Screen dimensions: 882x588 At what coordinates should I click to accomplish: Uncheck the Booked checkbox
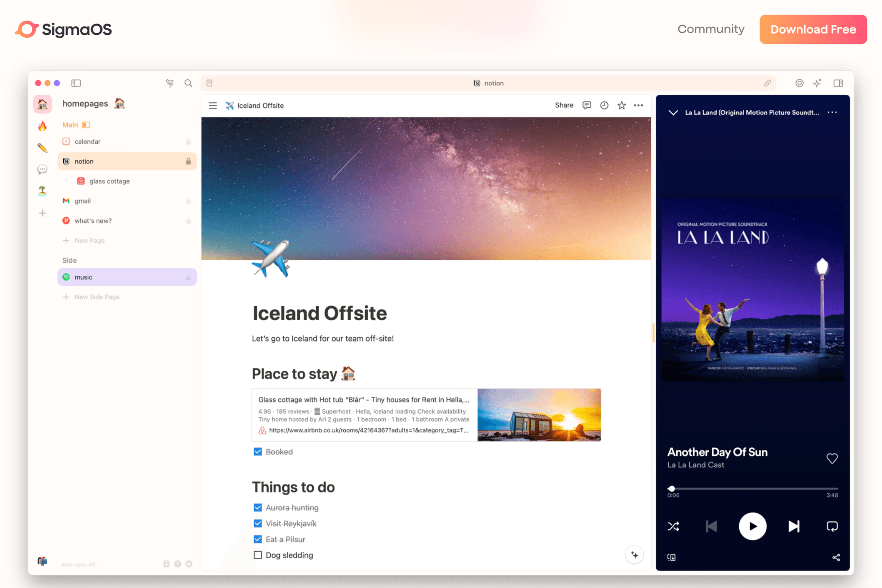coord(258,451)
